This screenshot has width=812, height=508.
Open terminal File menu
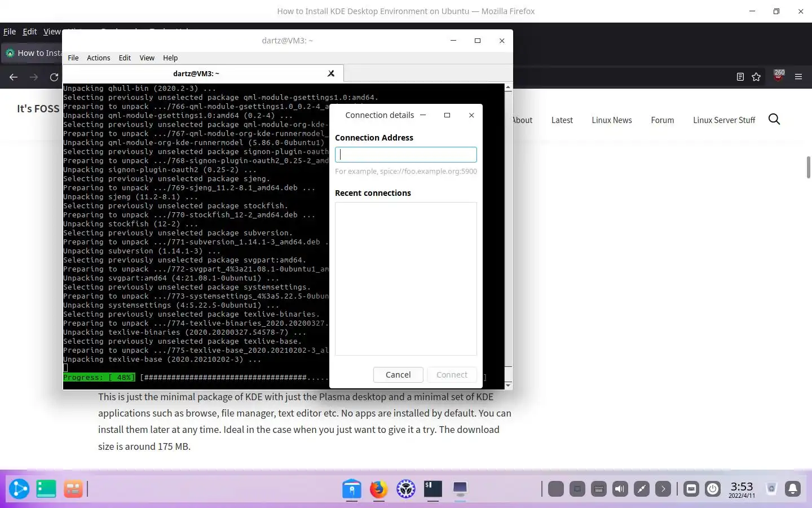click(73, 58)
